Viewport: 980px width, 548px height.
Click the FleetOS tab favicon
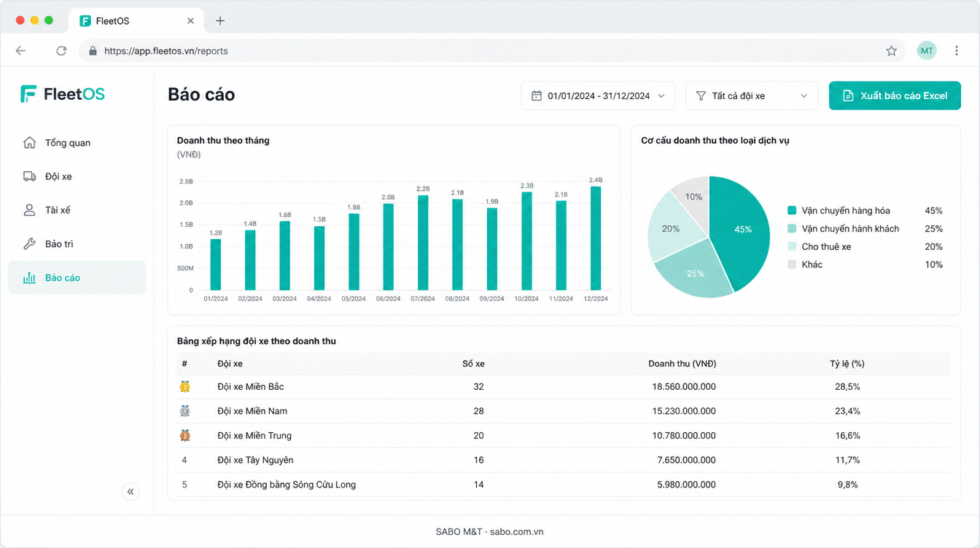coord(85,21)
